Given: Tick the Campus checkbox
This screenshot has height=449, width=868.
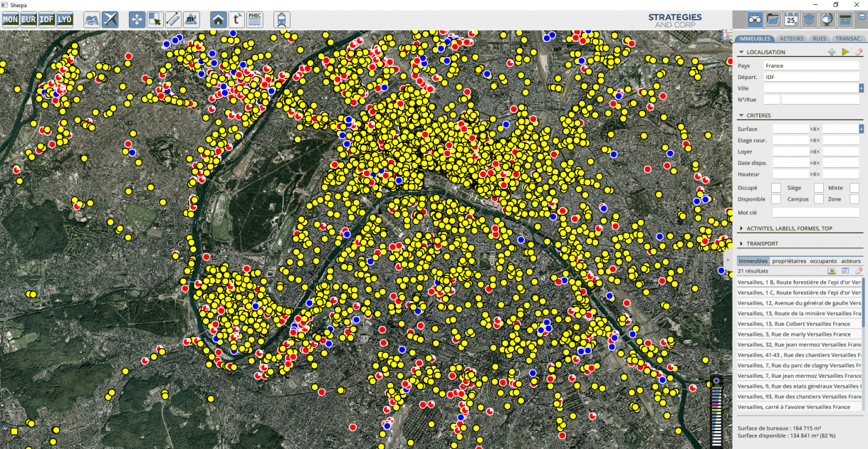Looking at the screenshot, I should coord(819,199).
